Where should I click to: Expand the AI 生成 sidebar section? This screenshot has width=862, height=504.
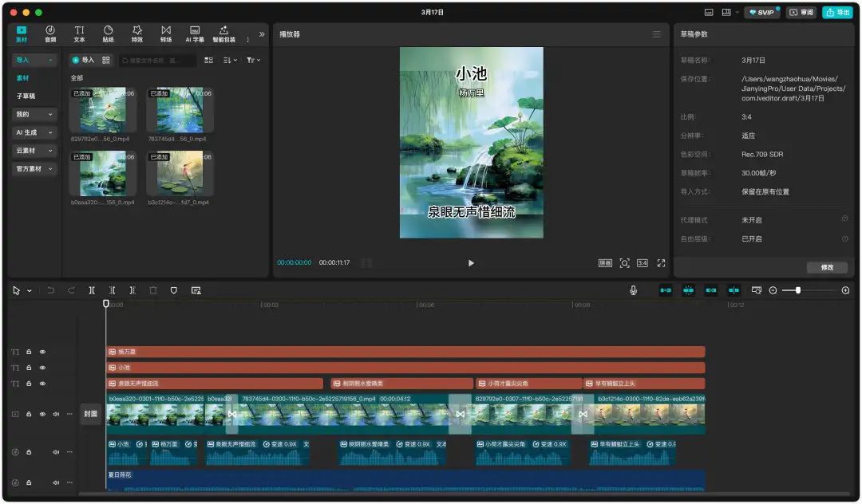(x=35, y=132)
